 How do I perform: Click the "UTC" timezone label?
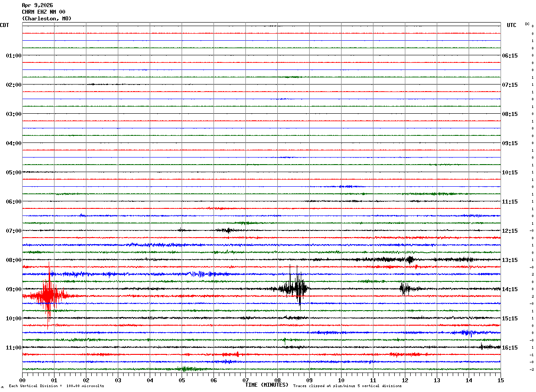(512, 25)
